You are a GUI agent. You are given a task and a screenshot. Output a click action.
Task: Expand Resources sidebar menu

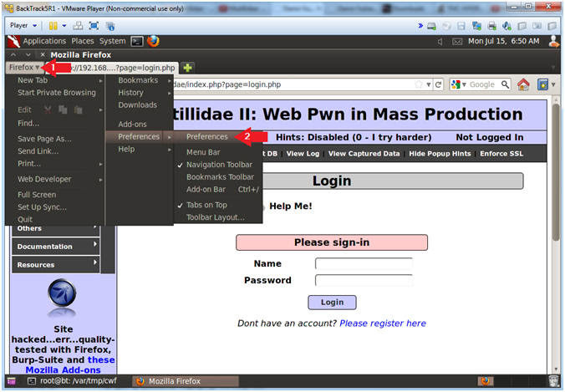click(55, 264)
